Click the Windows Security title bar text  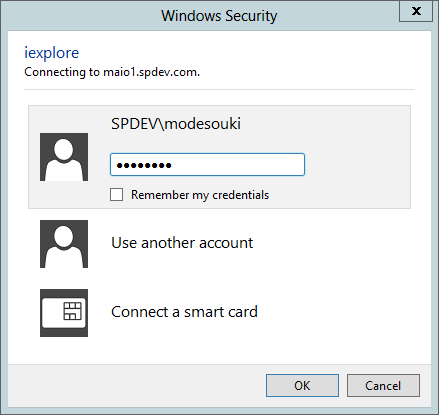tap(219, 16)
